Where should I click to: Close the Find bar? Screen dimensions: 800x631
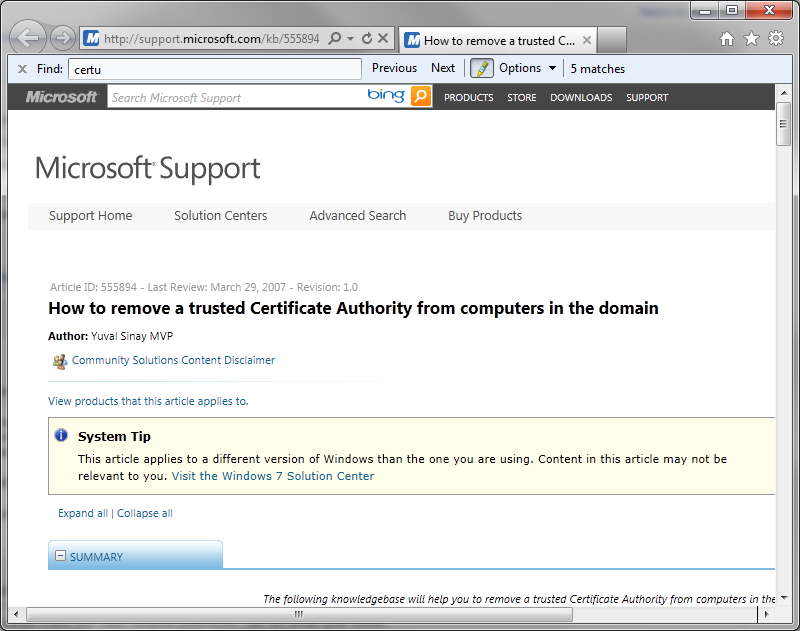coord(22,69)
